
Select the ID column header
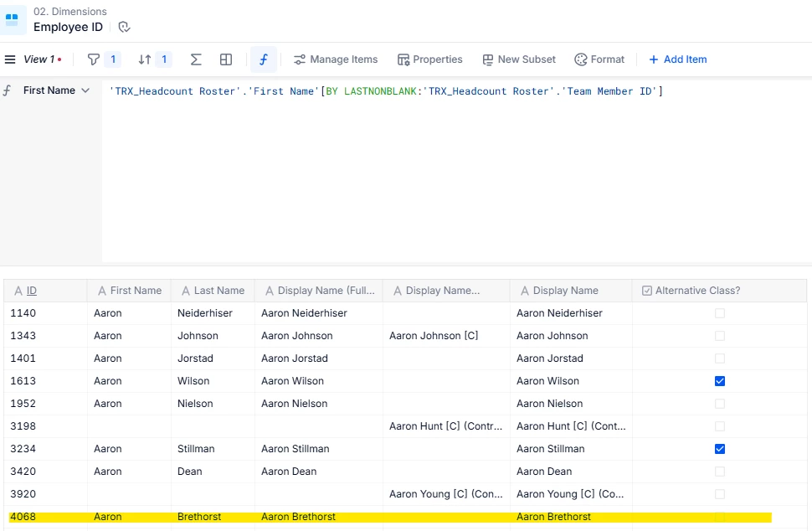pyautogui.click(x=45, y=291)
